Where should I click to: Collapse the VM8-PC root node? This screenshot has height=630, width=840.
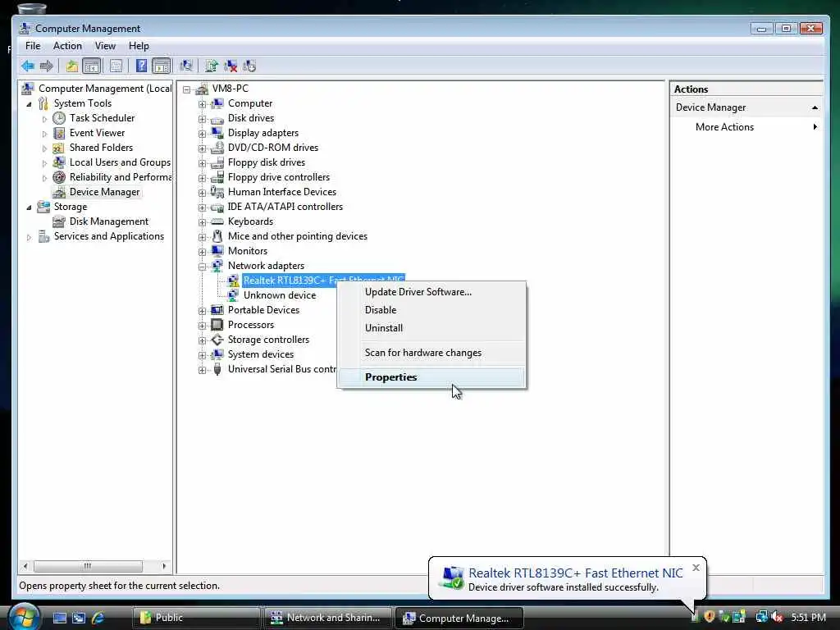(x=186, y=89)
